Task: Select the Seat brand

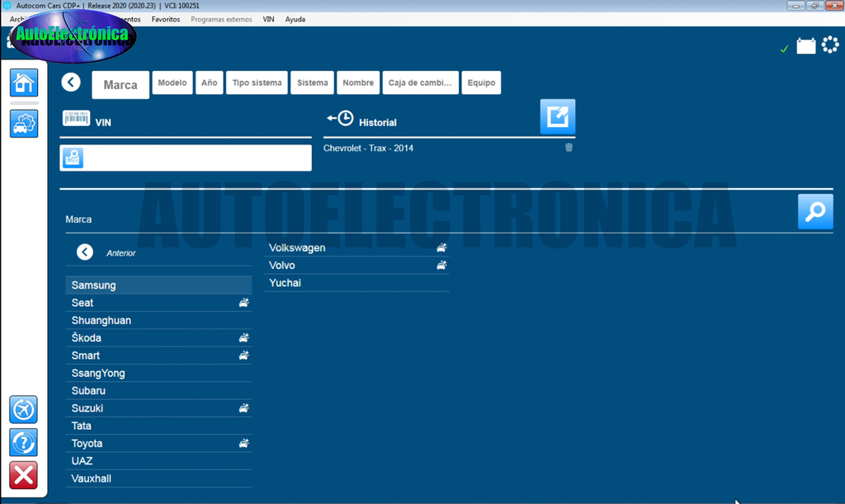Action: click(159, 303)
